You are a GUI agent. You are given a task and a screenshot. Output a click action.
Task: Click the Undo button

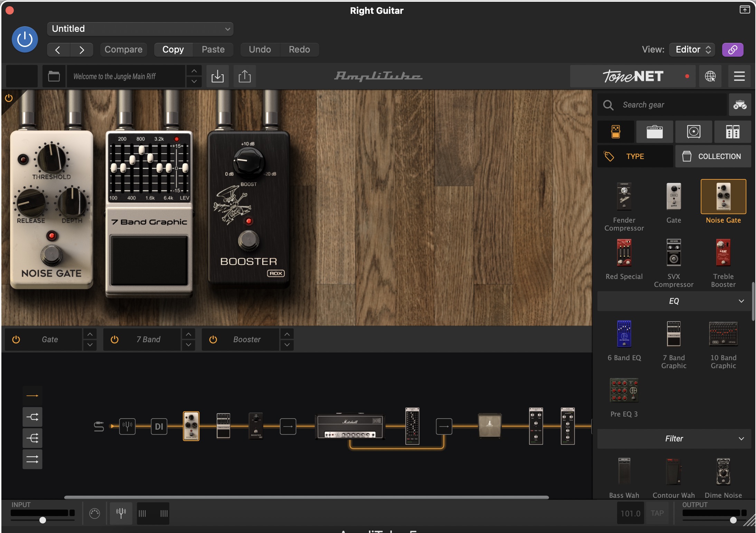pos(260,49)
